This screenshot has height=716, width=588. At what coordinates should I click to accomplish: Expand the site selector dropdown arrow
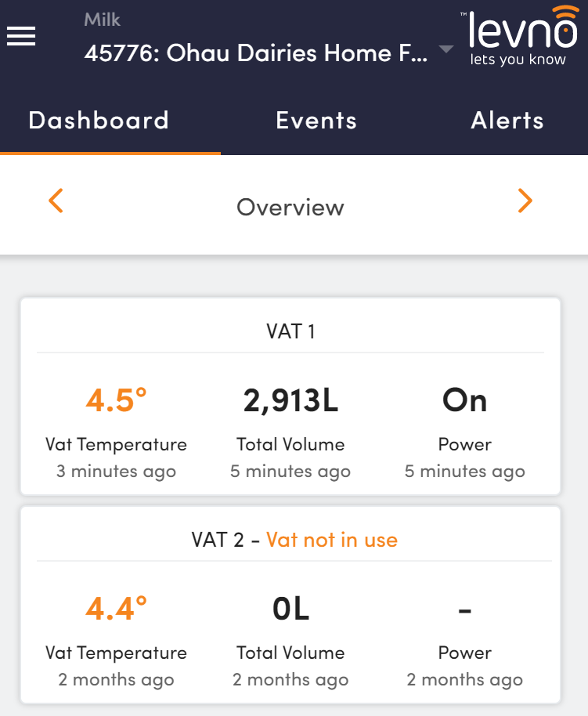[x=446, y=49]
